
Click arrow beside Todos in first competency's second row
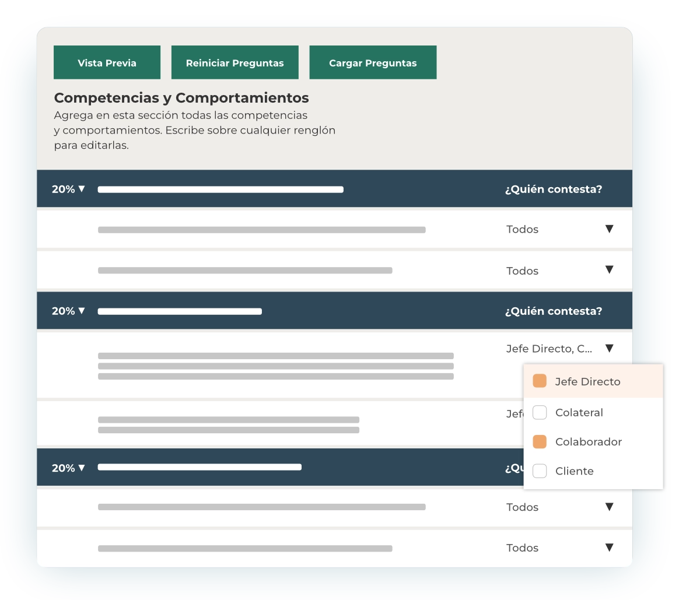coord(609,270)
